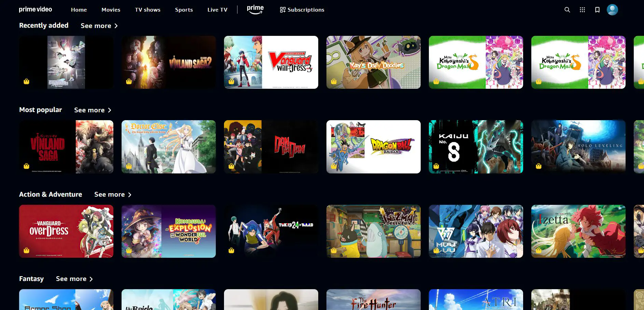Viewport: 644px width, 310px height.
Task: Click shopping bag icon on Tokyo 24th Ward
Action: [231, 250]
